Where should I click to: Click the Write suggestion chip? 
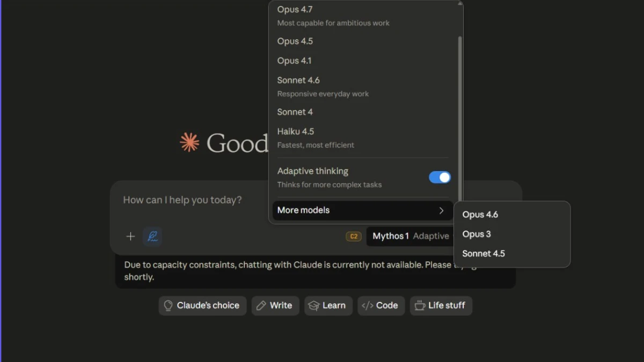tap(275, 306)
